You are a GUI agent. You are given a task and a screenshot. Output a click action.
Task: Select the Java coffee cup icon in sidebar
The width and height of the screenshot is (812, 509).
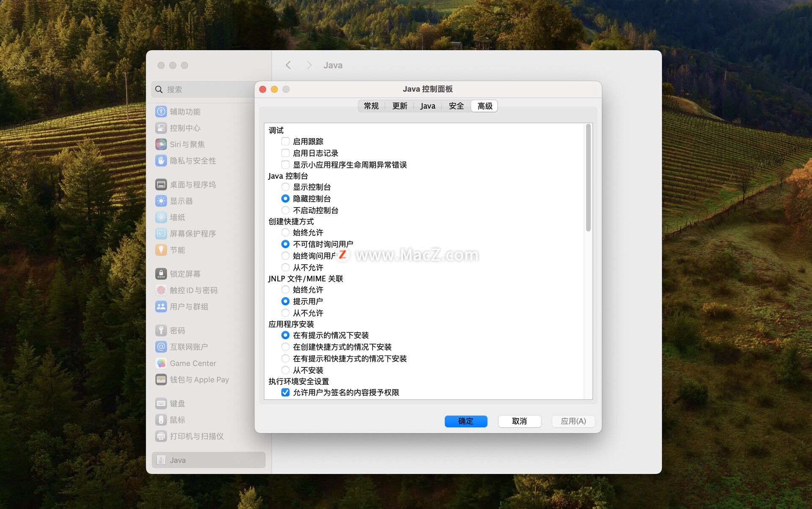pos(161,460)
